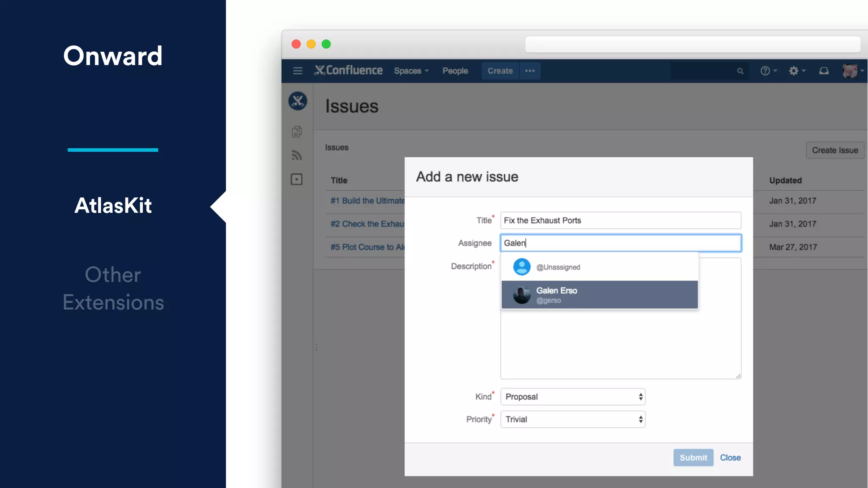Click the Create Issue button

[835, 150]
